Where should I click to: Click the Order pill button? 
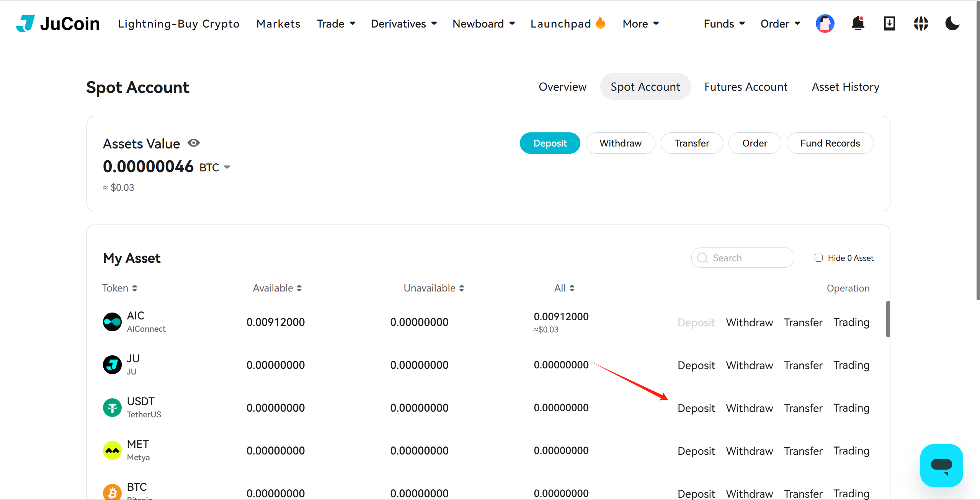tap(755, 143)
